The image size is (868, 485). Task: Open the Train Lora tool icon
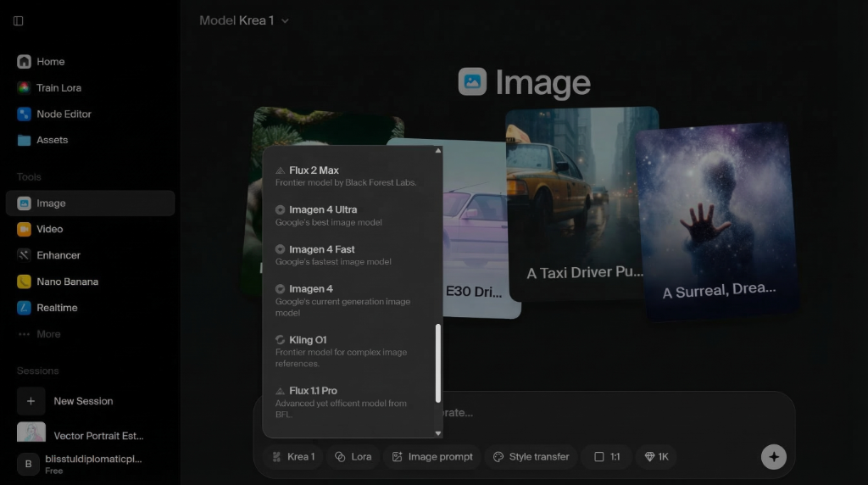[x=24, y=87]
